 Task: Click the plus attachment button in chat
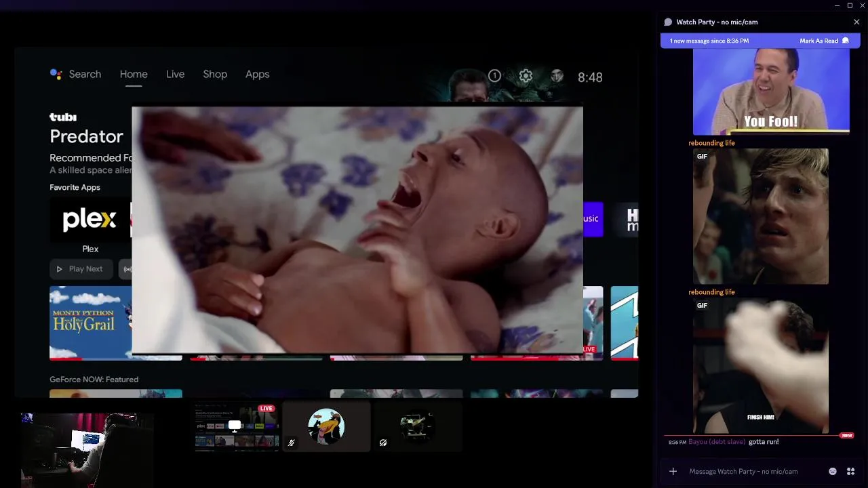673,471
